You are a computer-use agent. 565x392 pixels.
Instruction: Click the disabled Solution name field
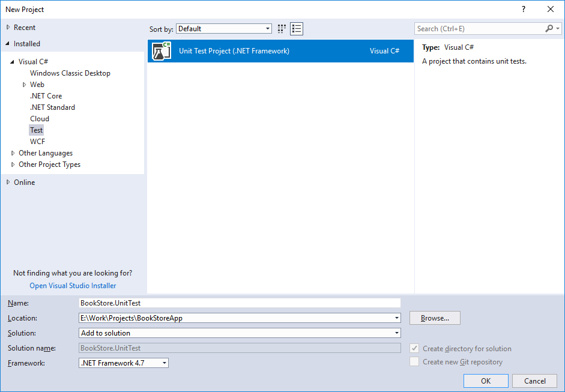coord(240,348)
